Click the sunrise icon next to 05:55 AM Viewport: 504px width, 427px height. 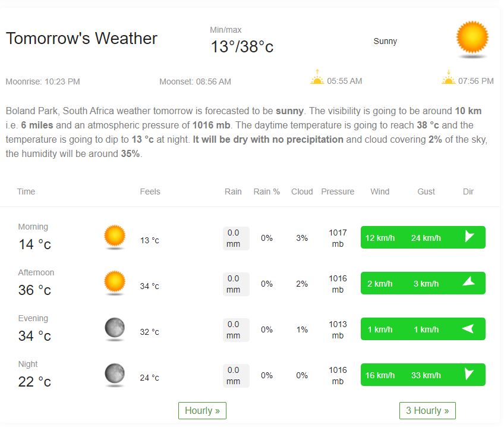[x=317, y=77]
